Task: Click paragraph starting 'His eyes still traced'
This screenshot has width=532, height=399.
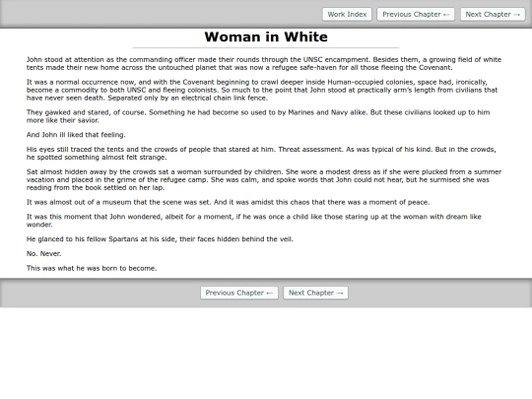Action: pos(261,154)
